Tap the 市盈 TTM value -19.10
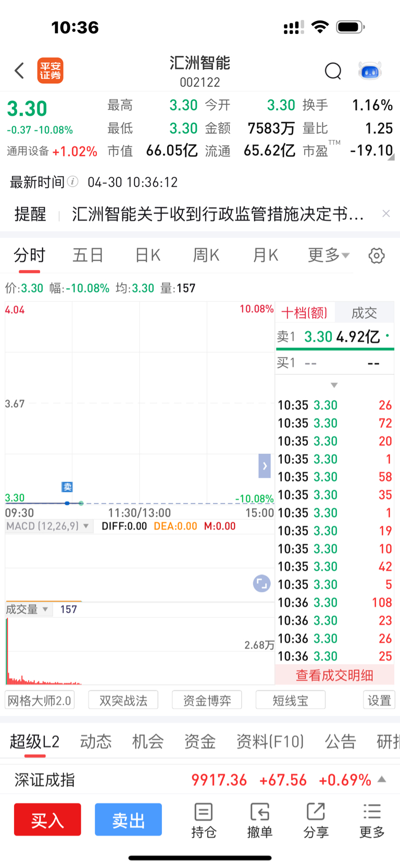 click(x=371, y=151)
